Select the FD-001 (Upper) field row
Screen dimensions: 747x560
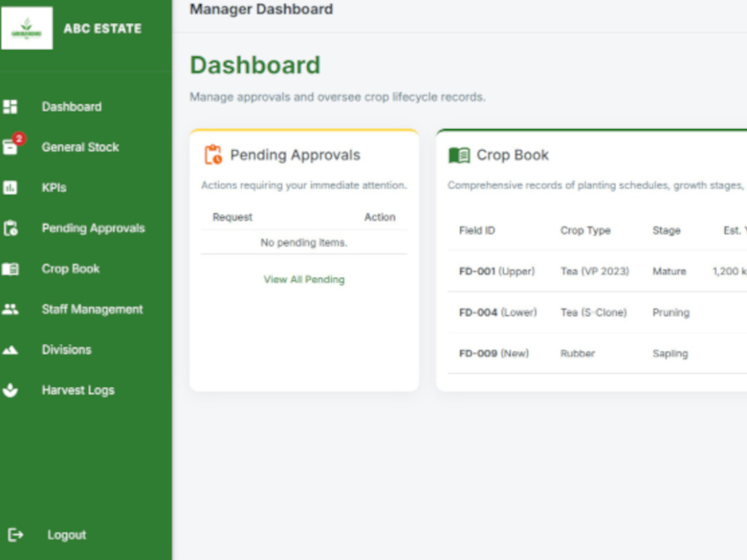(x=598, y=272)
